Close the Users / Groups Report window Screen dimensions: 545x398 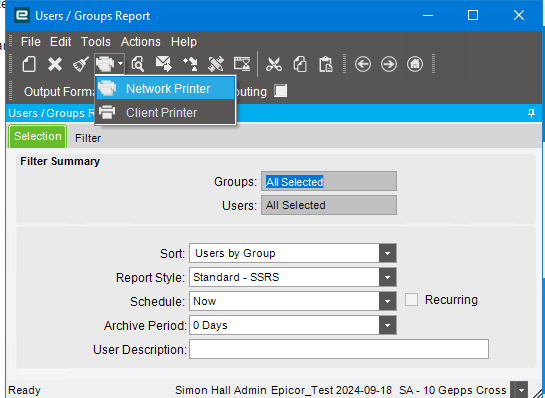(x=519, y=15)
